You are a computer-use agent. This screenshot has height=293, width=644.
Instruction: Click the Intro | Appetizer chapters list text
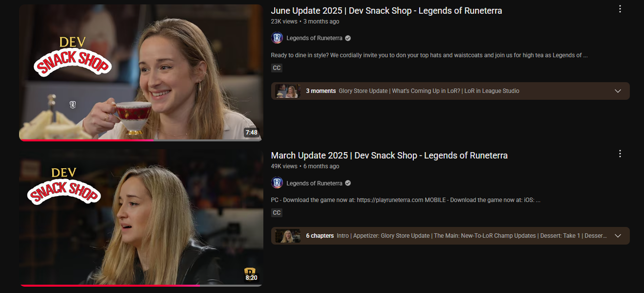click(x=472, y=236)
